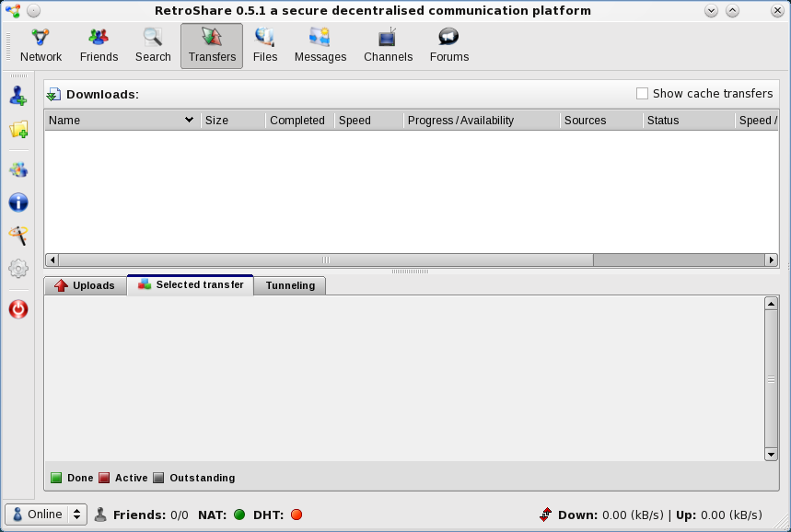Click the transfer rate arrows icon
Image resolution: width=791 pixels, height=532 pixels.
pyautogui.click(x=545, y=515)
